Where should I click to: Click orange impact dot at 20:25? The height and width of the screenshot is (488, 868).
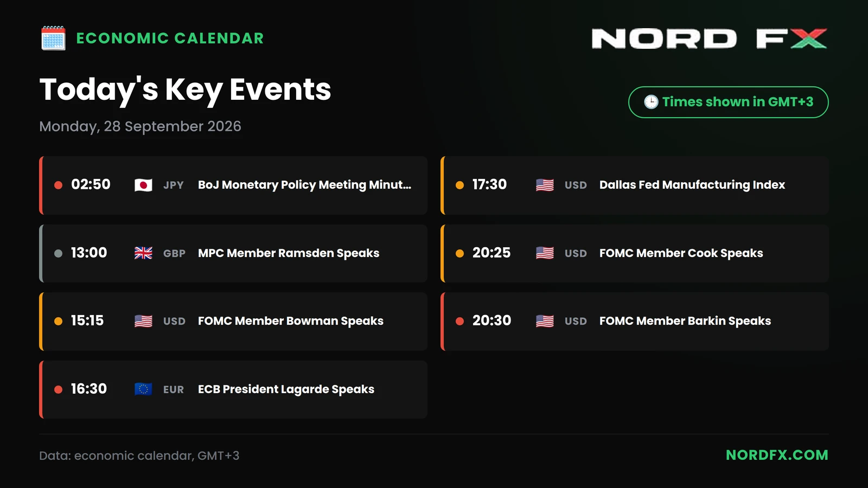coord(459,253)
